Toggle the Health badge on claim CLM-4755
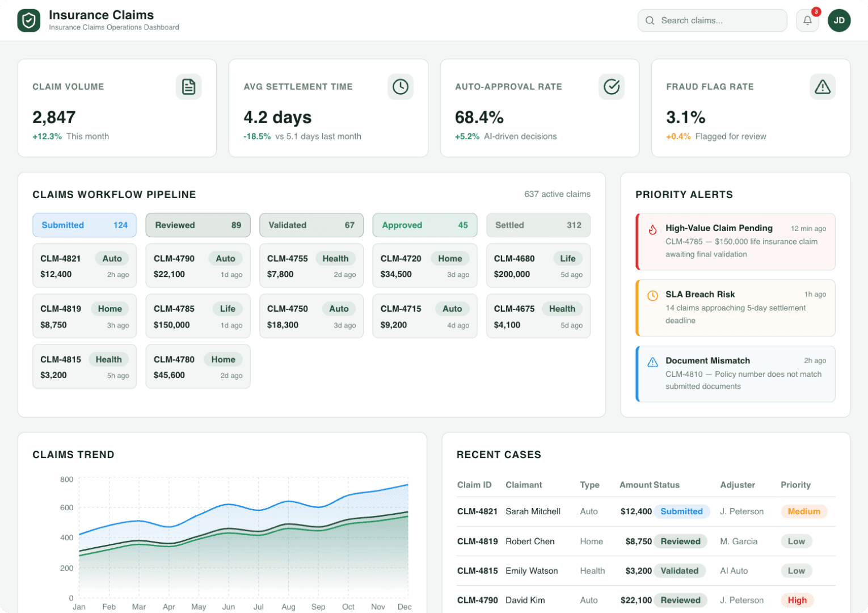This screenshot has width=868, height=613. [335, 258]
